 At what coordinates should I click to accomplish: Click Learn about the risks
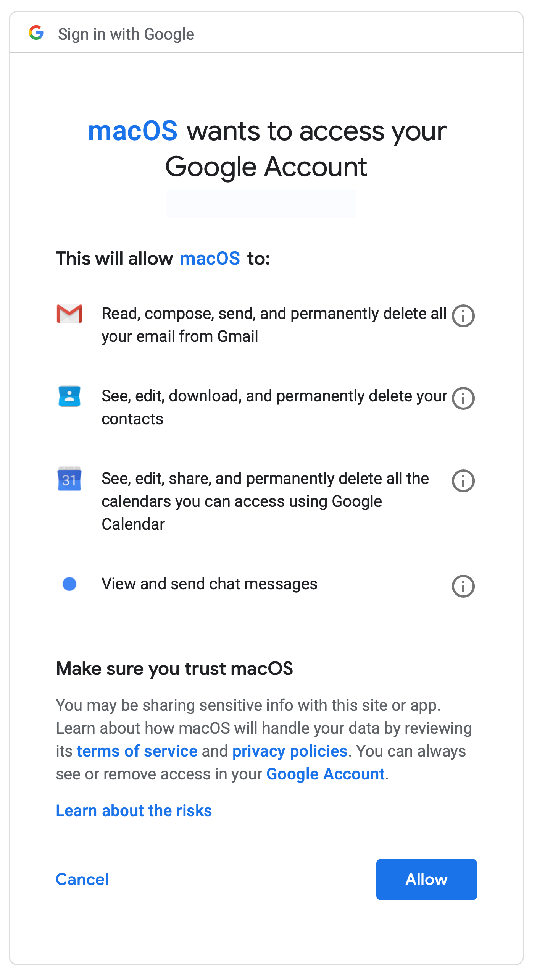134,810
